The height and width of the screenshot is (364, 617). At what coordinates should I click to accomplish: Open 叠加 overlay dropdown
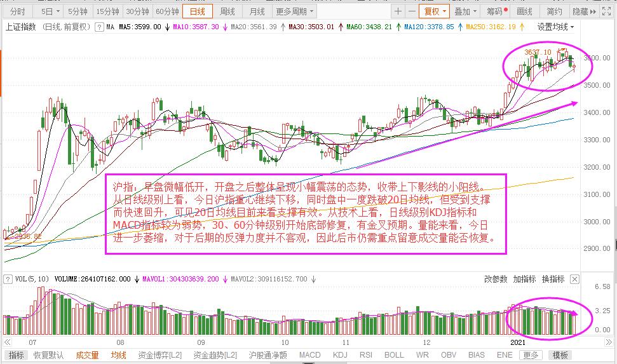point(465,11)
